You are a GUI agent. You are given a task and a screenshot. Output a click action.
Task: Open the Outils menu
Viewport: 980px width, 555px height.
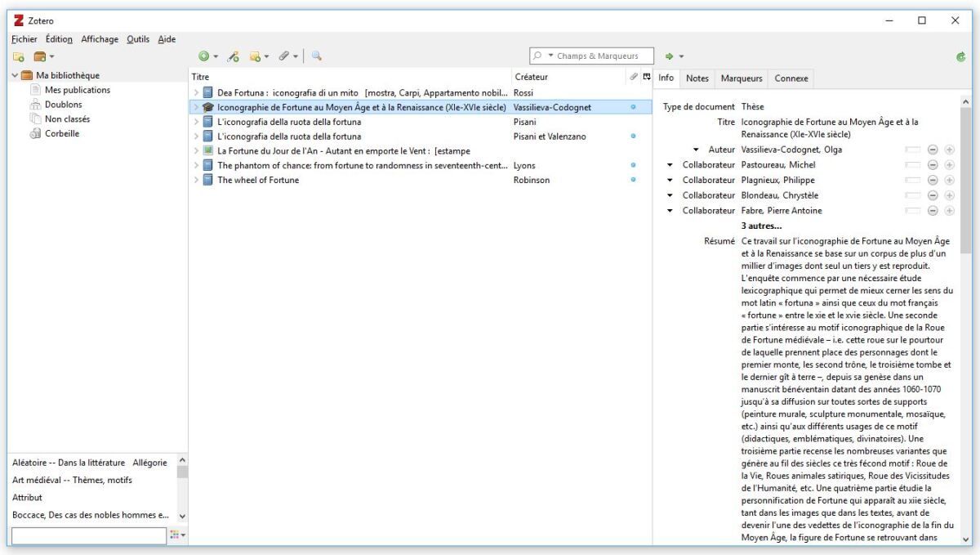138,39
